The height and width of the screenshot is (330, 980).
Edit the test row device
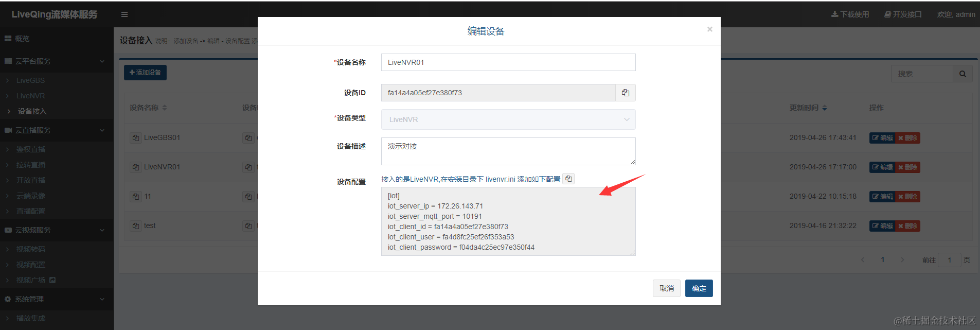882,226
